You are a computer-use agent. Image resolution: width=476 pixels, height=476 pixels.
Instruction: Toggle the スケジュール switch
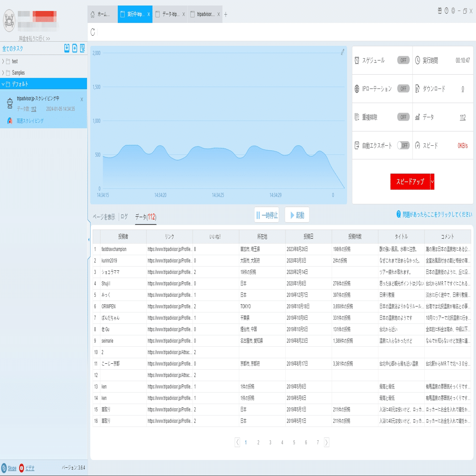click(404, 60)
